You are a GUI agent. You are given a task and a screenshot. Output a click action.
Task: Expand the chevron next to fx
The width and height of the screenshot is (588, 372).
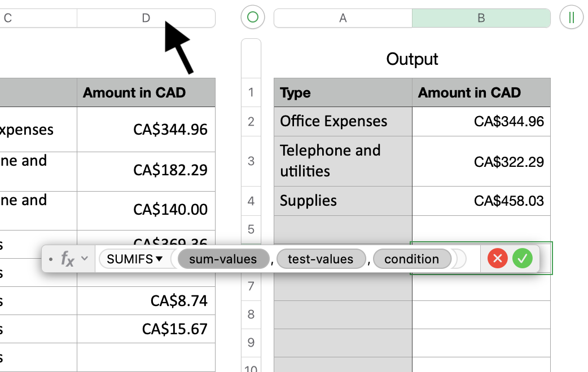(x=85, y=259)
